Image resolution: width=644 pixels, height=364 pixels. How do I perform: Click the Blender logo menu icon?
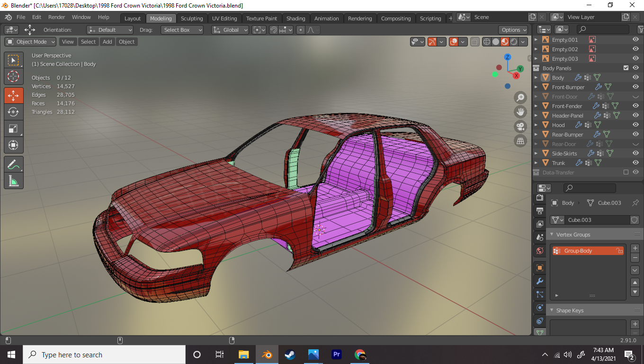pos(8,17)
